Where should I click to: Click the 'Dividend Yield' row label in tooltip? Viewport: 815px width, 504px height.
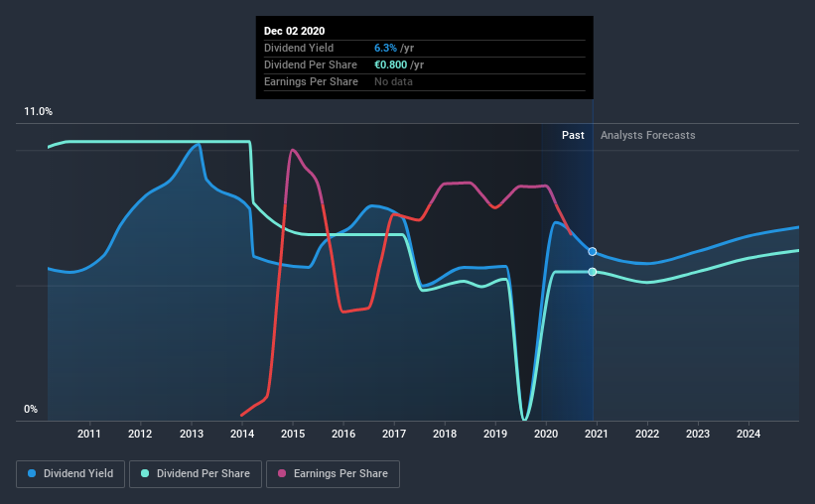coord(299,48)
